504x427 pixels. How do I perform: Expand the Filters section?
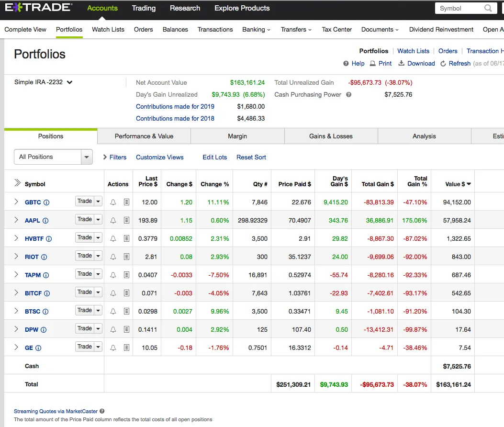point(114,157)
